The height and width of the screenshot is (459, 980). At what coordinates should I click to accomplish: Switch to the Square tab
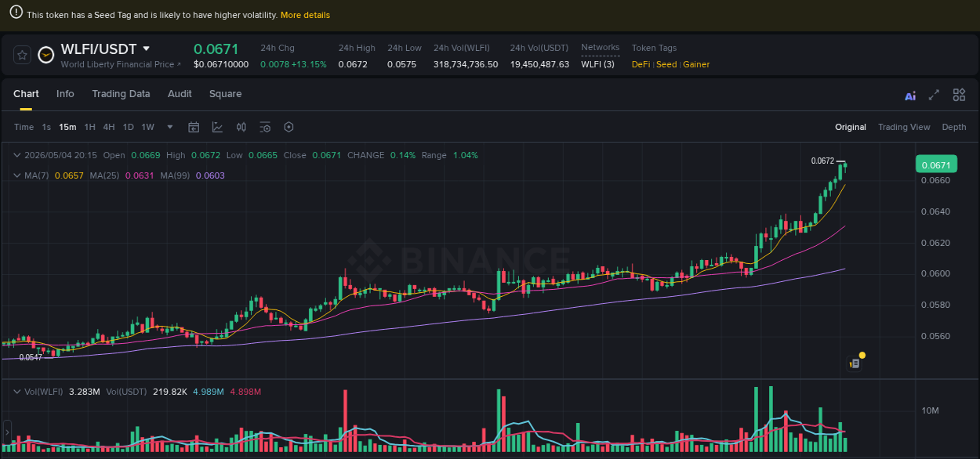point(225,94)
